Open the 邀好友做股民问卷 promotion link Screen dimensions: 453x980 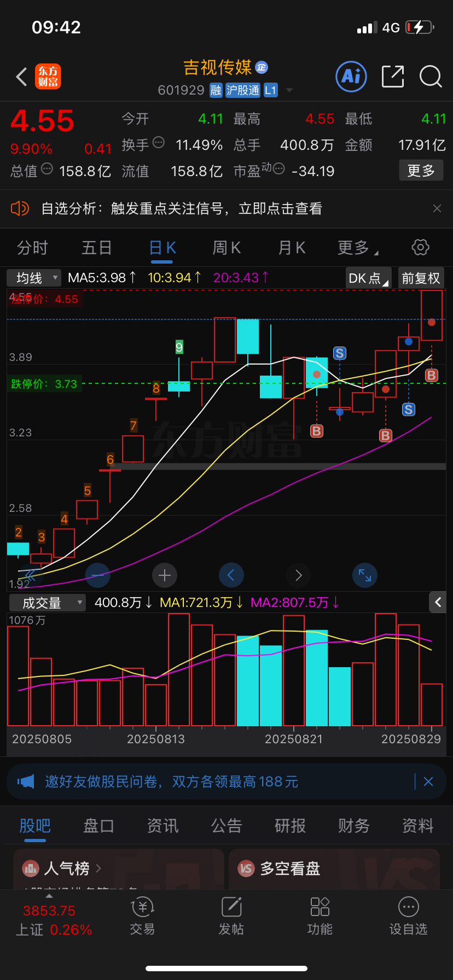point(172,781)
